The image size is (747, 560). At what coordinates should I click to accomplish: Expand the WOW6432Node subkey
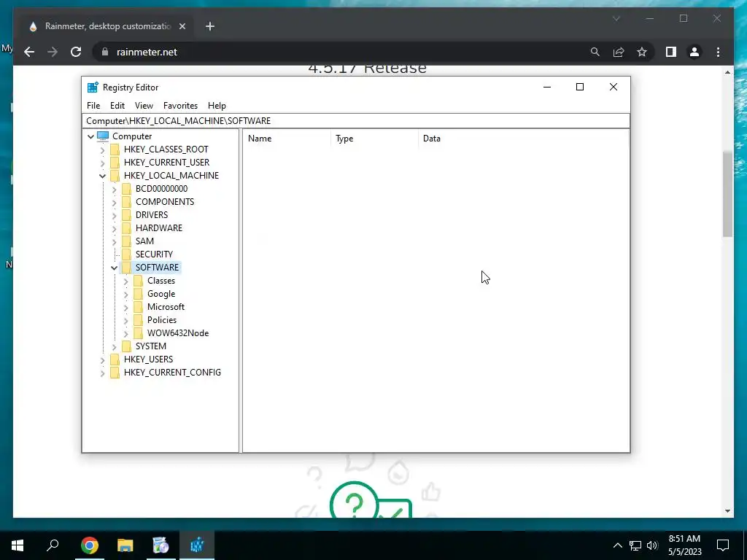click(125, 333)
